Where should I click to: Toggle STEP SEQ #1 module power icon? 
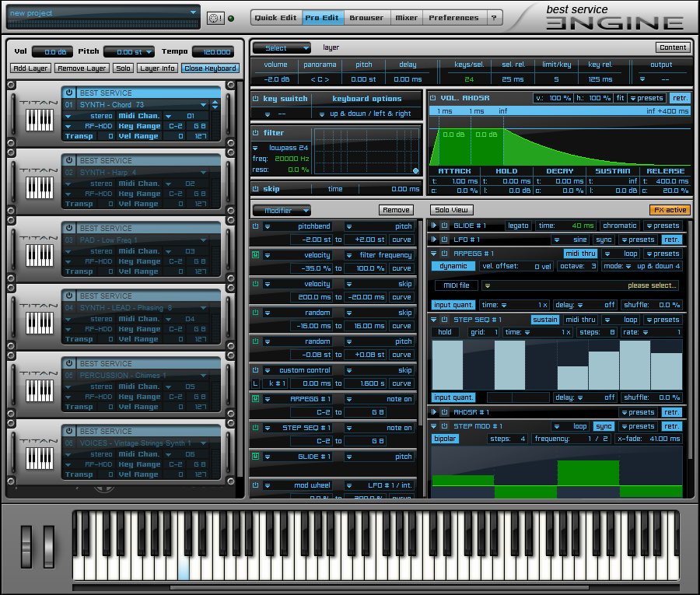coord(445,320)
